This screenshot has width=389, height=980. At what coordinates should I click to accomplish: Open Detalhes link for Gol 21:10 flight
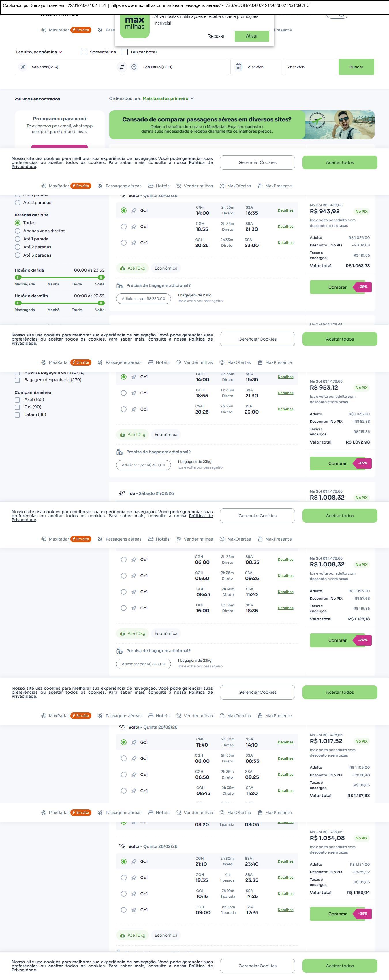(285, 861)
